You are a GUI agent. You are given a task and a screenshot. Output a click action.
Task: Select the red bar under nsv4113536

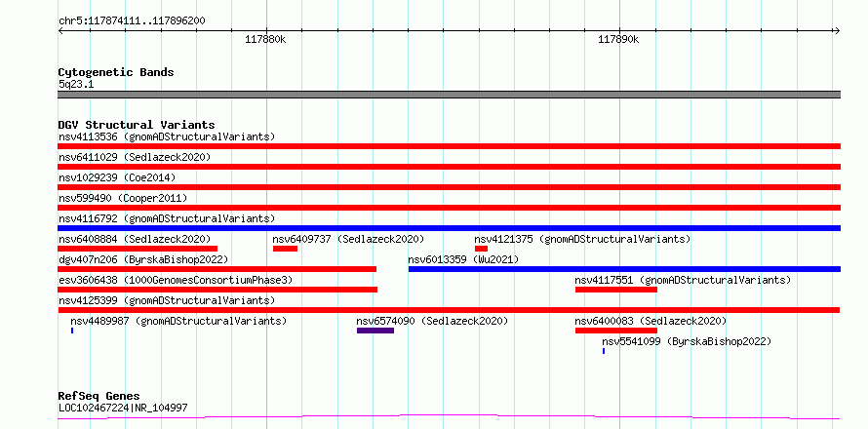450,146
